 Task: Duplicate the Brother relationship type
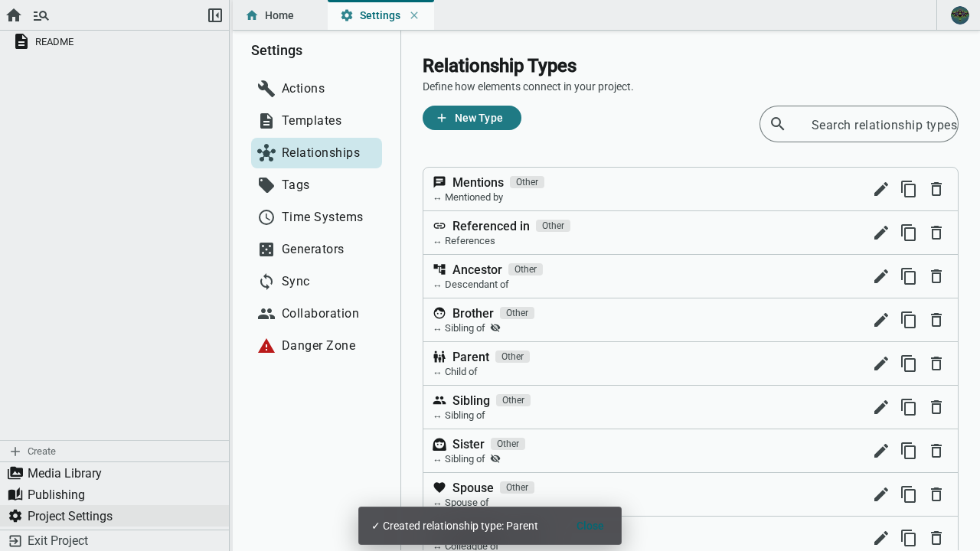(x=909, y=320)
